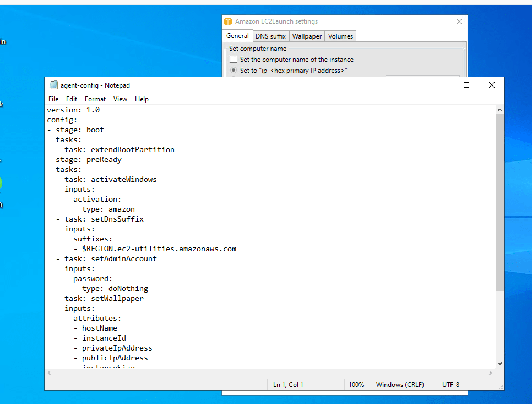Viewport: 532px width, 404px height.
Task: Click the 'suffixes:' line
Action: pyautogui.click(x=93, y=239)
